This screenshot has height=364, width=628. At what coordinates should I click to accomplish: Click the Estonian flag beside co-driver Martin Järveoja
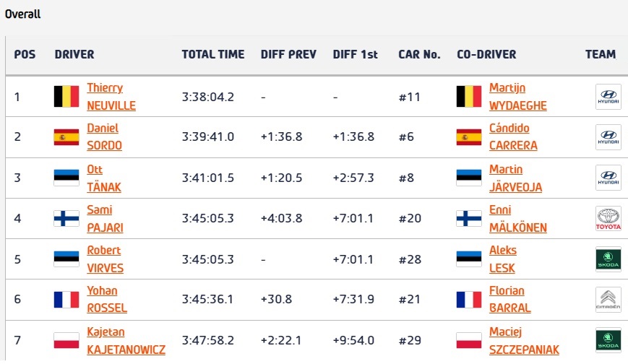(x=469, y=178)
